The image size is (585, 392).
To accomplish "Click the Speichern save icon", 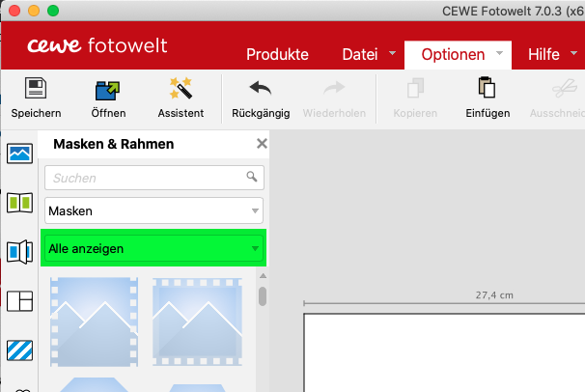I will click(x=36, y=88).
